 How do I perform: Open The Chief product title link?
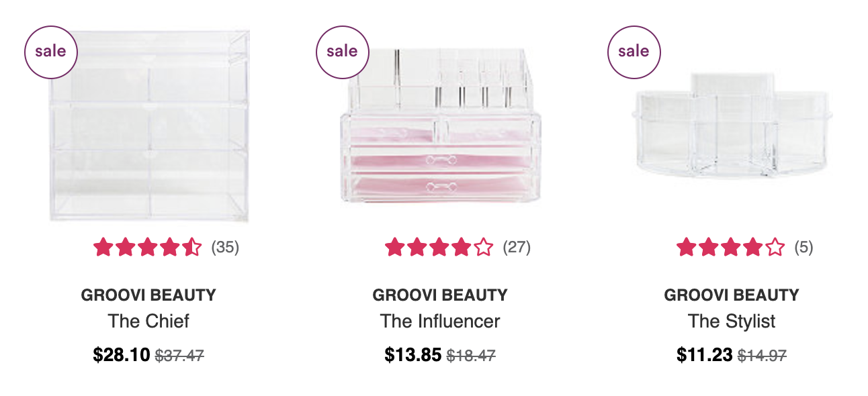coord(148,321)
